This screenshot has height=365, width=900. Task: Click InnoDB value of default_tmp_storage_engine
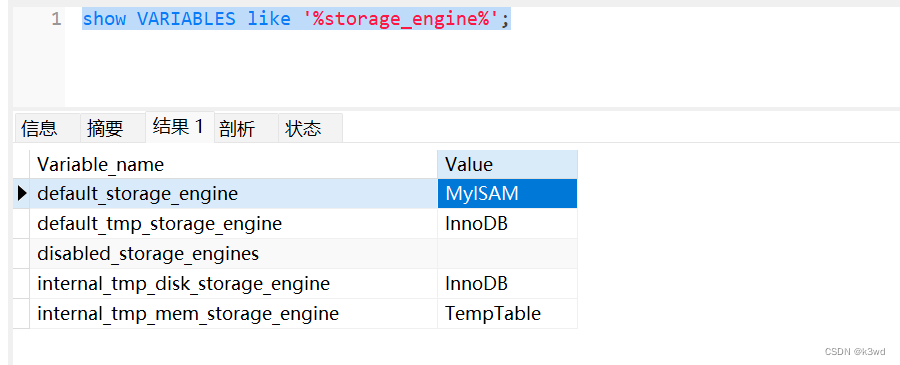point(507,223)
